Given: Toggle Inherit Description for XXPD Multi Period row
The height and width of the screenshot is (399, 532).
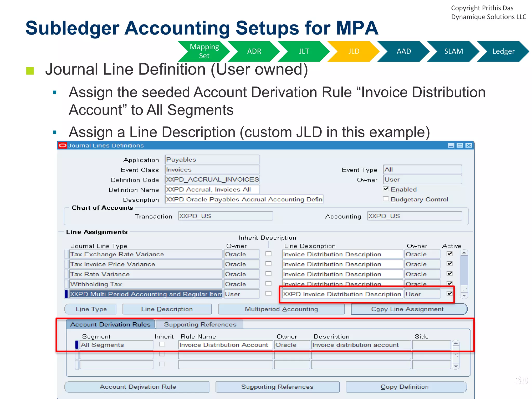Looking at the screenshot, I should click(x=269, y=293).
